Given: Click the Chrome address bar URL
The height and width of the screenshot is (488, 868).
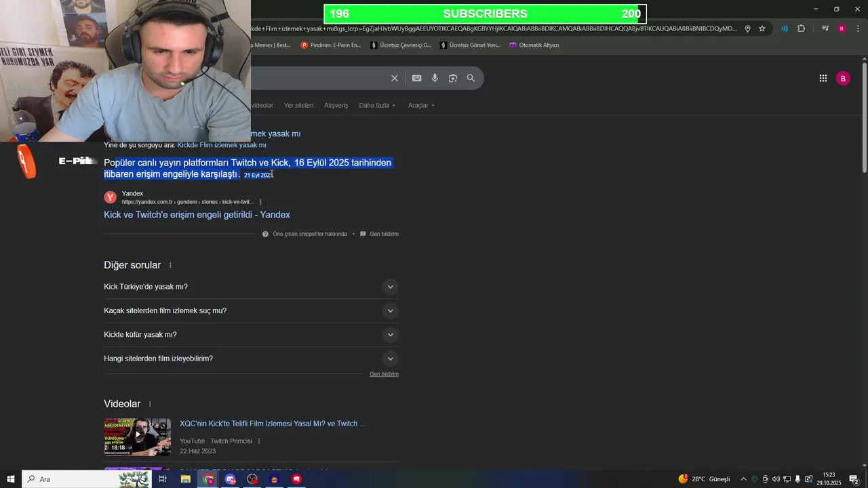Looking at the screenshot, I should pos(494,28).
